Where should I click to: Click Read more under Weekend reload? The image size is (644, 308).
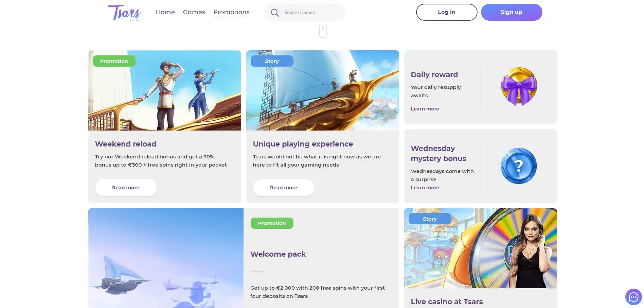click(126, 188)
